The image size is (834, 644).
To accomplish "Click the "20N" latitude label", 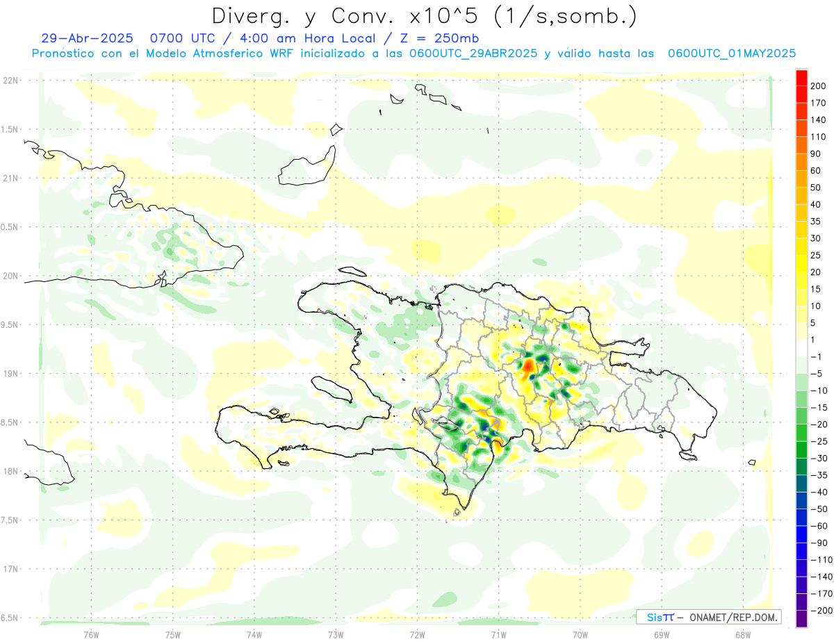I will pyautogui.click(x=10, y=276).
